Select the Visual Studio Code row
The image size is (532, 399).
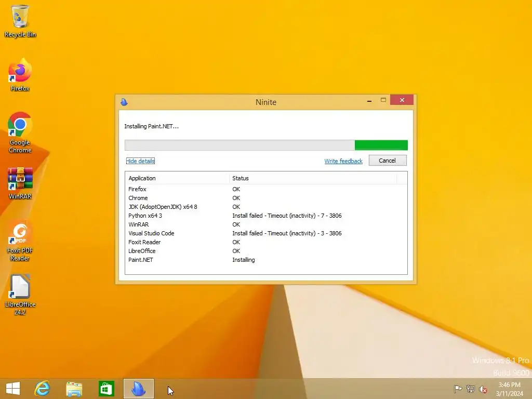point(266,233)
